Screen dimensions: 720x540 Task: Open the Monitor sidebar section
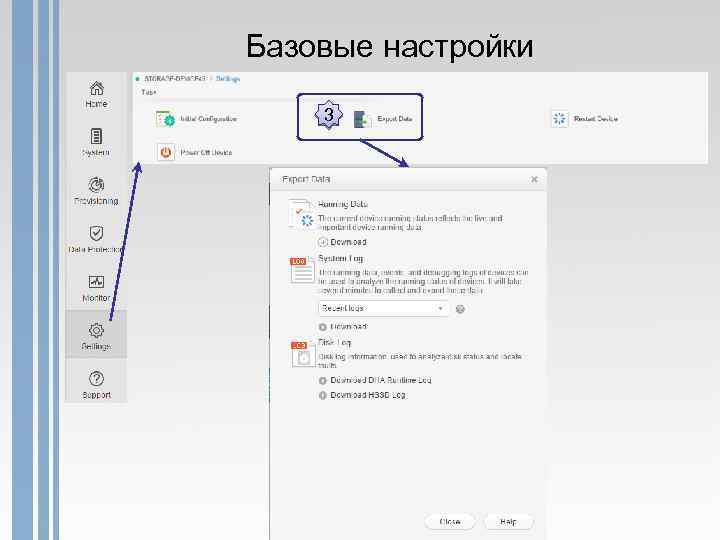[96, 288]
